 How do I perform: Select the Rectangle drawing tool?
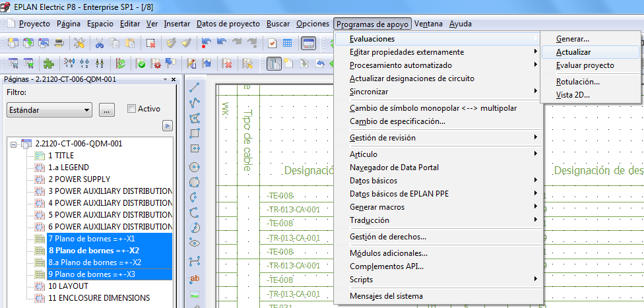[195, 133]
